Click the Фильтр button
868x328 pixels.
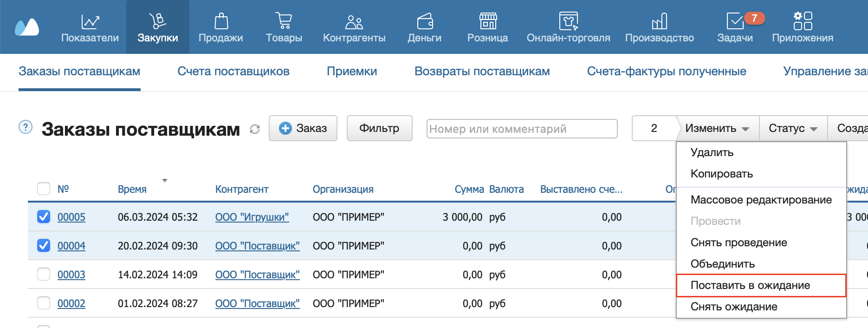tap(379, 128)
